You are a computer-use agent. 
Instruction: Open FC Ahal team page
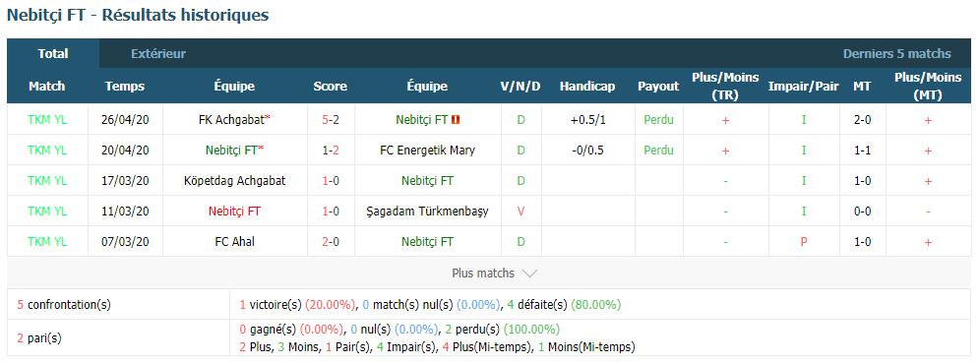click(x=235, y=242)
